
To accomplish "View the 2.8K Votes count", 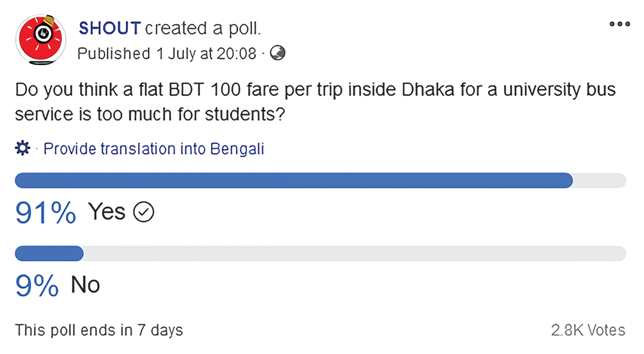I will [588, 330].
